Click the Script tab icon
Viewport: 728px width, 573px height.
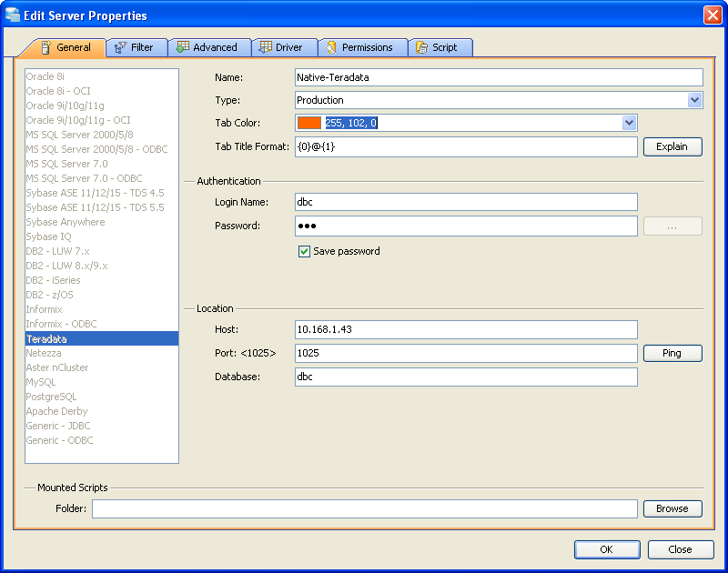(x=421, y=47)
